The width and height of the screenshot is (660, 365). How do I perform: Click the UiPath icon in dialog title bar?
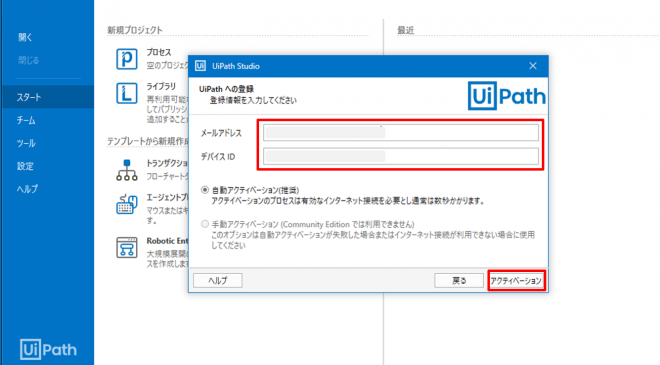tap(200, 66)
